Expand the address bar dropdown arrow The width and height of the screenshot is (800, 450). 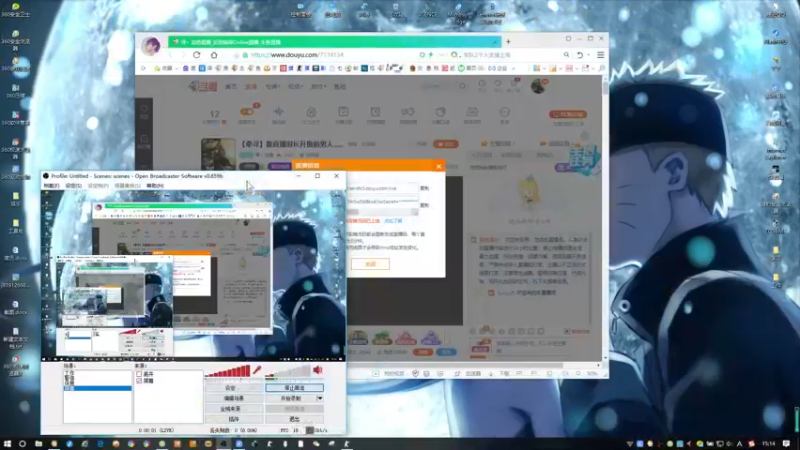(441, 55)
